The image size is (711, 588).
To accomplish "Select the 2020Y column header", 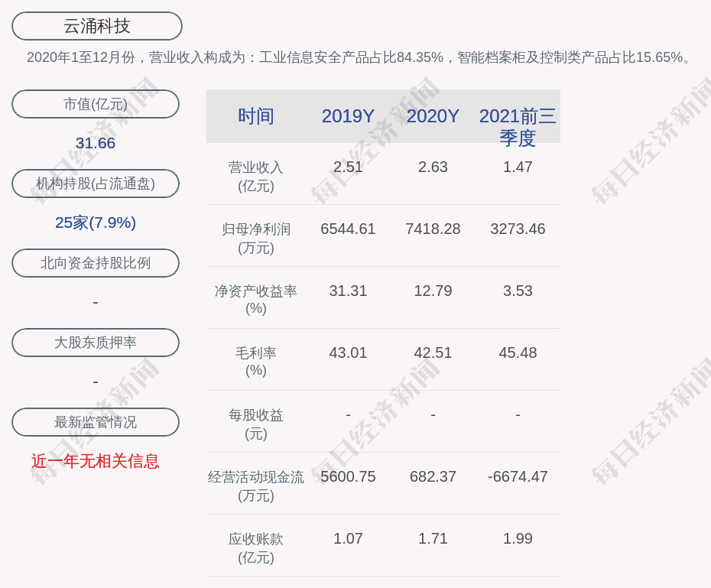I will [433, 116].
